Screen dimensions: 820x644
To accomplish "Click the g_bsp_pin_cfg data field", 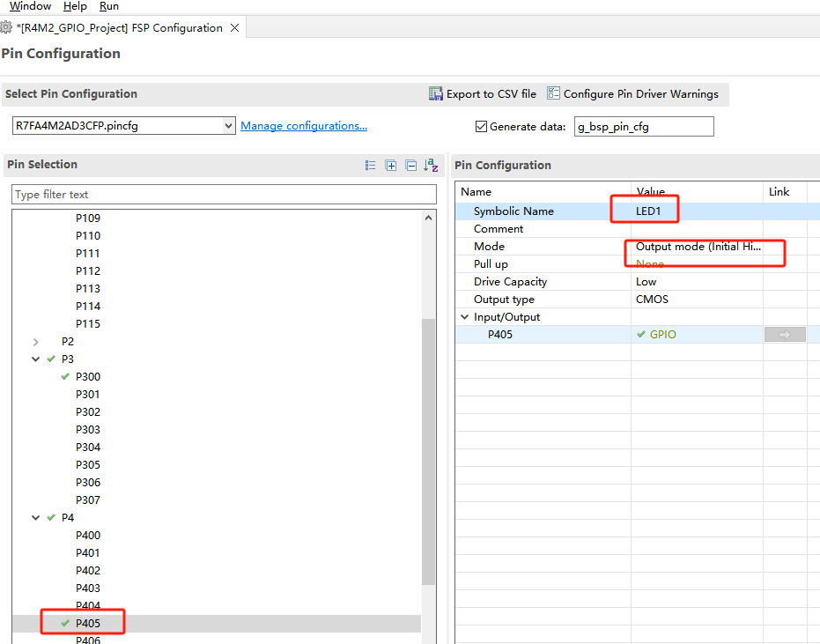I will pyautogui.click(x=644, y=127).
